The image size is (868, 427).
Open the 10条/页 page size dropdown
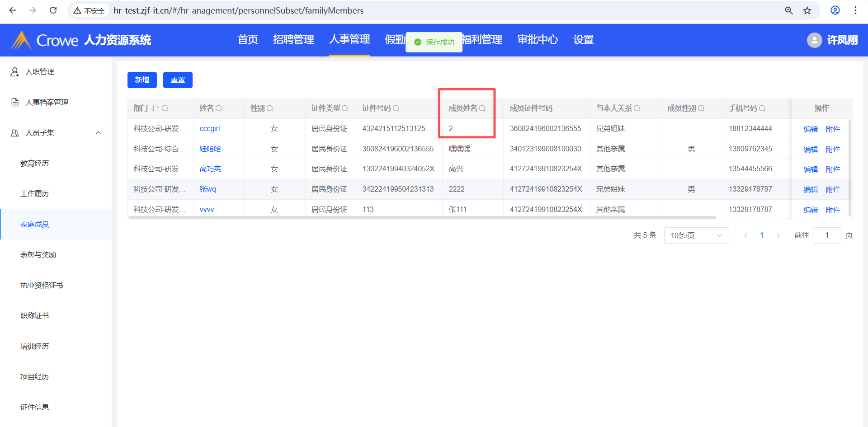coord(696,235)
